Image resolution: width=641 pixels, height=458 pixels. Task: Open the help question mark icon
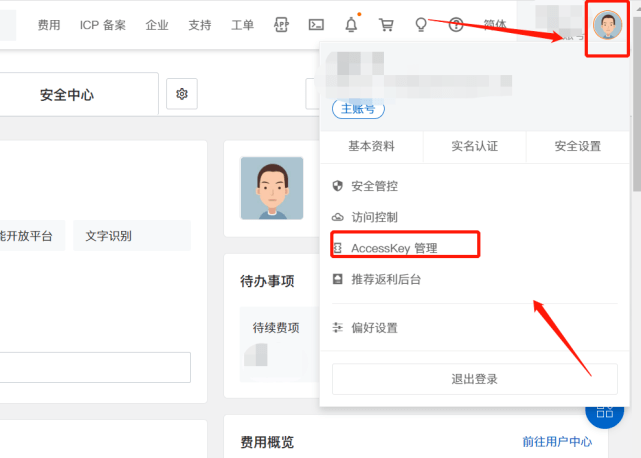point(456,25)
